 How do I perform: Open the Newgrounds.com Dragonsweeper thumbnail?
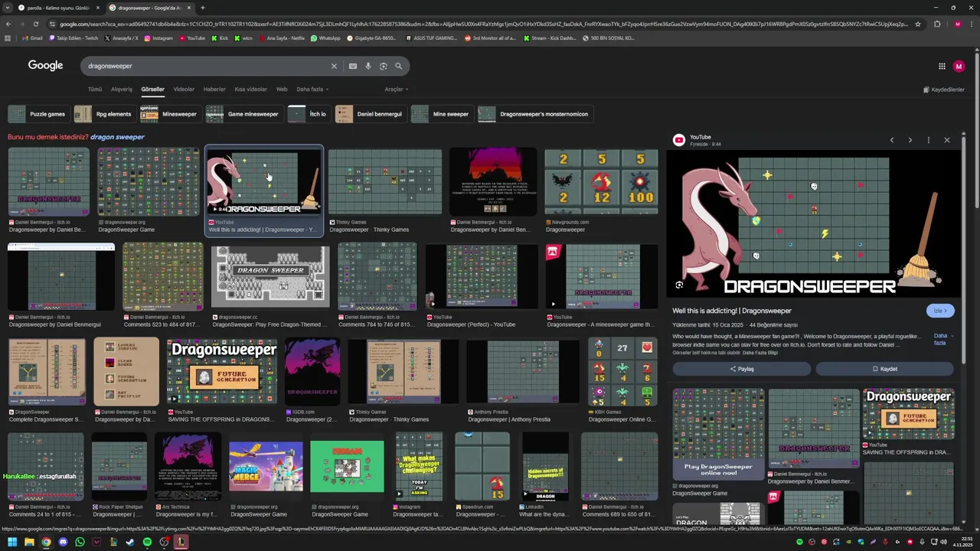coord(601,182)
